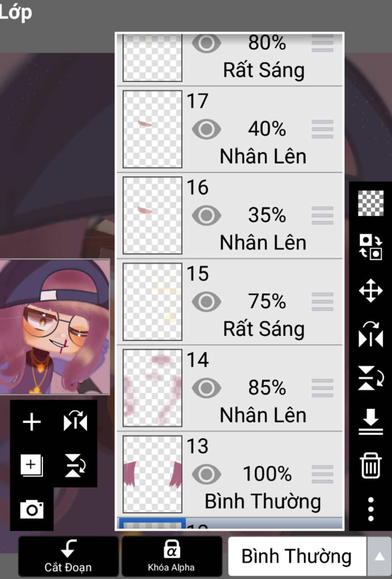Tap the swap layer content icon
The width and height of the screenshot is (392, 579).
(x=371, y=247)
